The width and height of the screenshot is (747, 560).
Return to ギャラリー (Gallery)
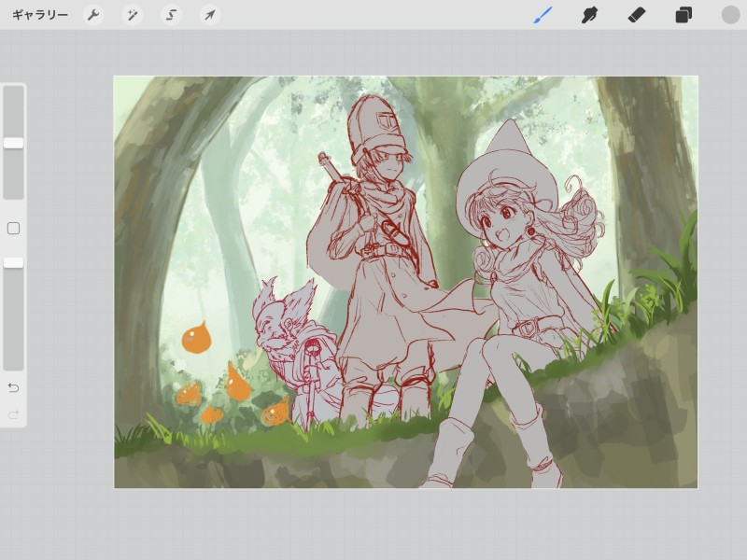(39, 15)
